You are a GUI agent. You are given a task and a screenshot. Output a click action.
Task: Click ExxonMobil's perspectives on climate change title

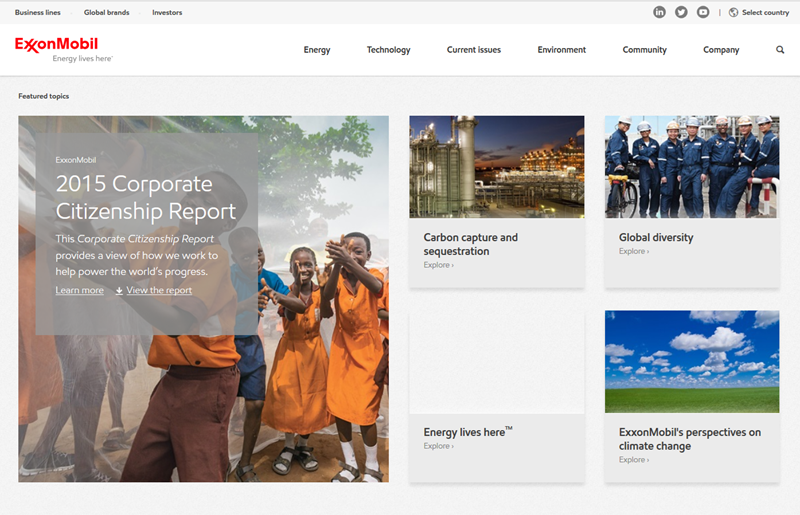coord(690,439)
